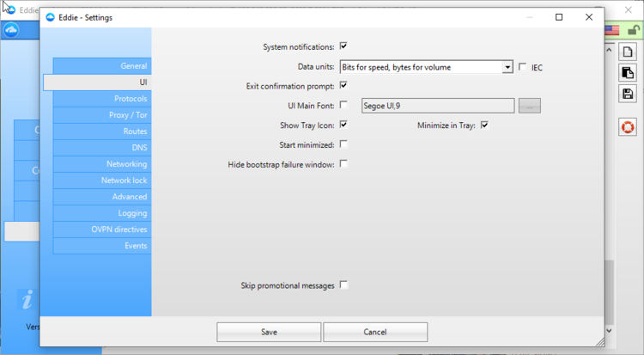
Task: Check Skip promotional messages box
Action: (x=343, y=285)
